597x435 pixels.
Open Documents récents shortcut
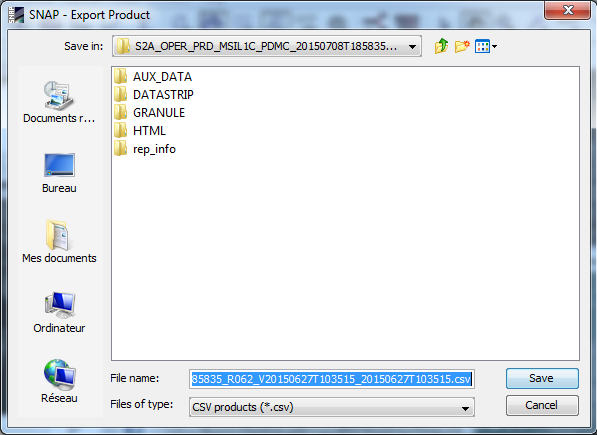coord(59,102)
